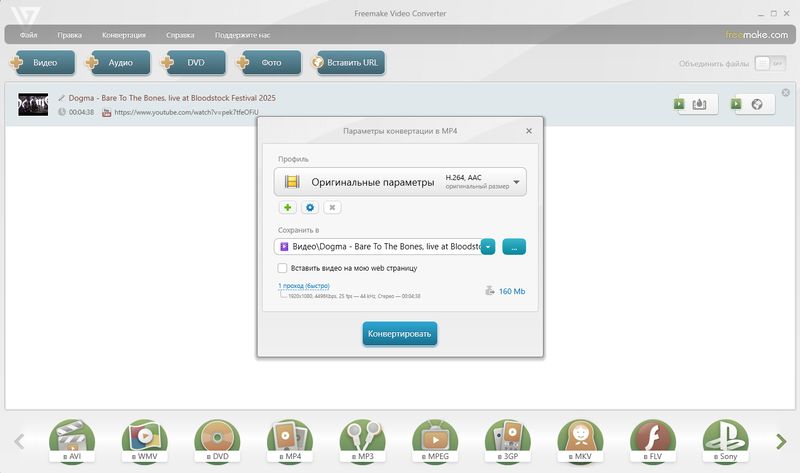Choose the DVD output format icon

point(216,438)
